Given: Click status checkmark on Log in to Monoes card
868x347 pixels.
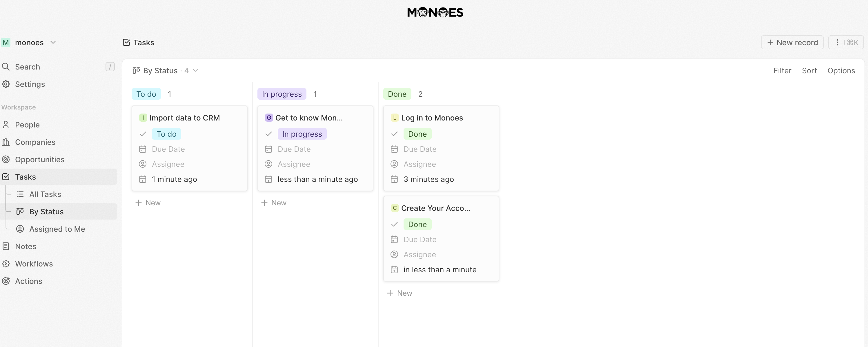Looking at the screenshot, I should [394, 134].
